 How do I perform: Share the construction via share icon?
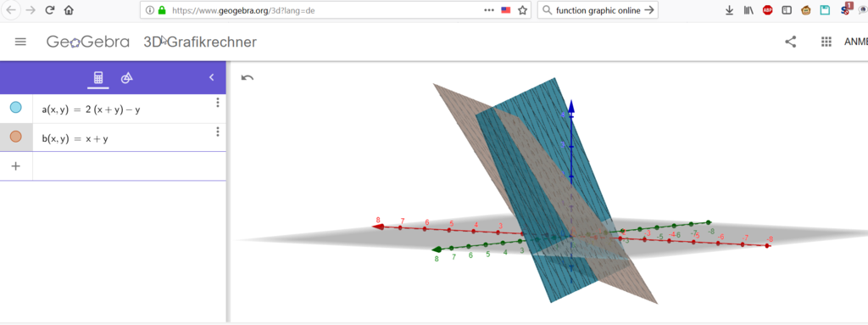(x=791, y=42)
